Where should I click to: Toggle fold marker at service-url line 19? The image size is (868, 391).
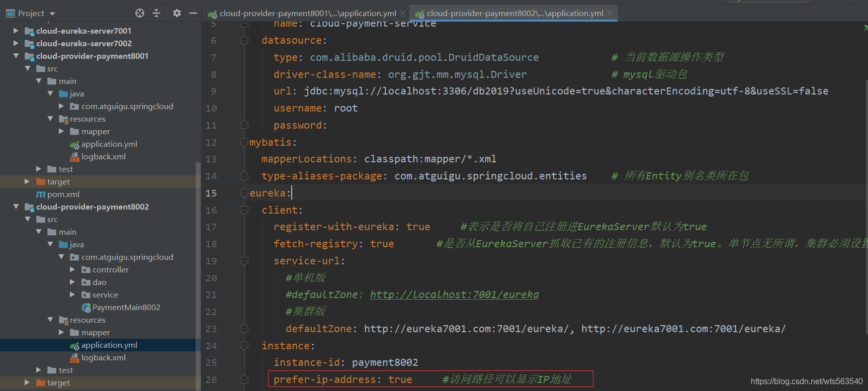[244, 261]
